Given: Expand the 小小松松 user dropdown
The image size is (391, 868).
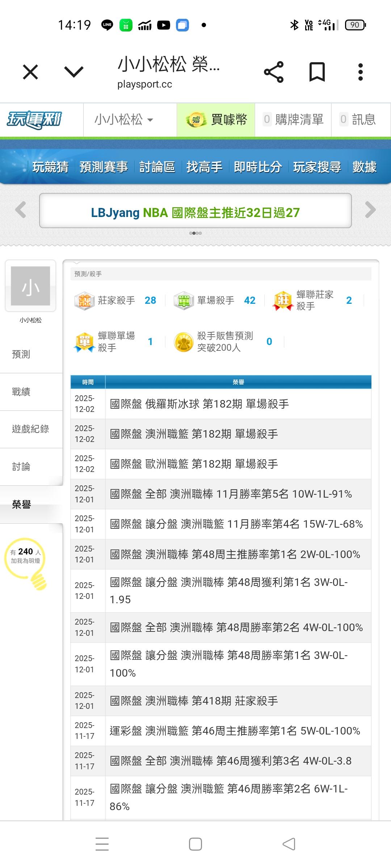Looking at the screenshot, I should tap(124, 120).
